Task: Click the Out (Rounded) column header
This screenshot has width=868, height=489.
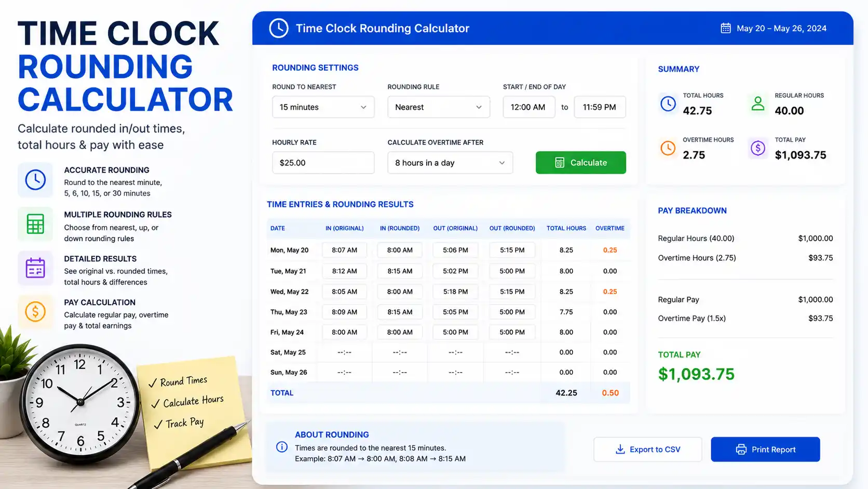Action: 512,228
